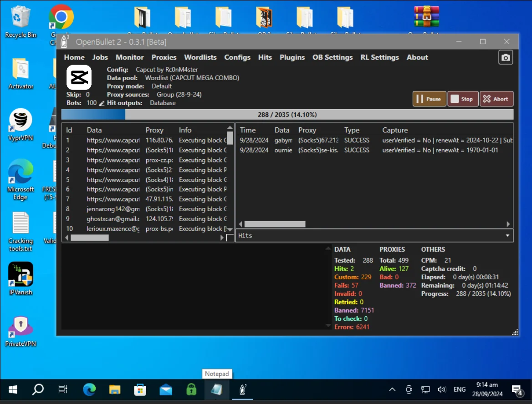The width and height of the screenshot is (532, 404).
Task: Select the Microsoft Edge desktop shortcut
Action: click(x=20, y=180)
